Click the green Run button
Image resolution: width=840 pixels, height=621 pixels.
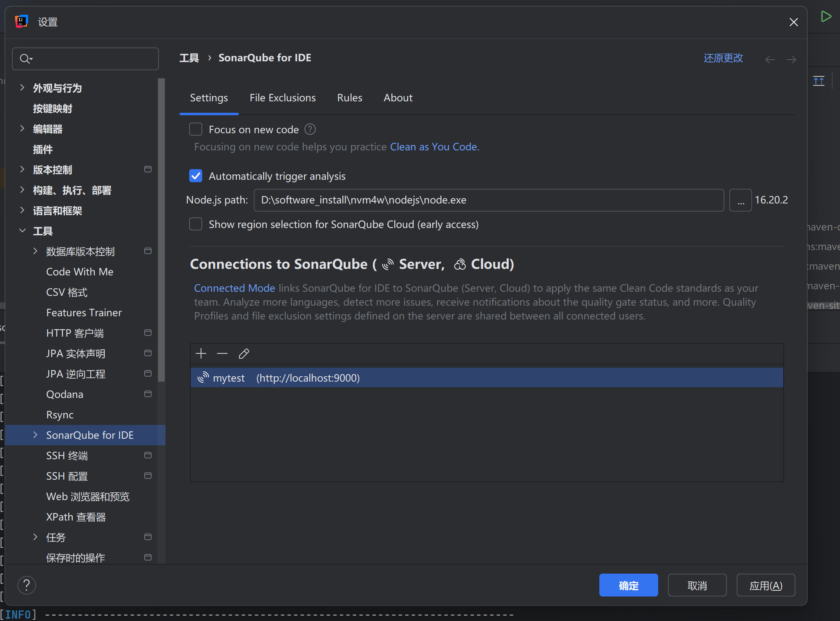click(826, 16)
